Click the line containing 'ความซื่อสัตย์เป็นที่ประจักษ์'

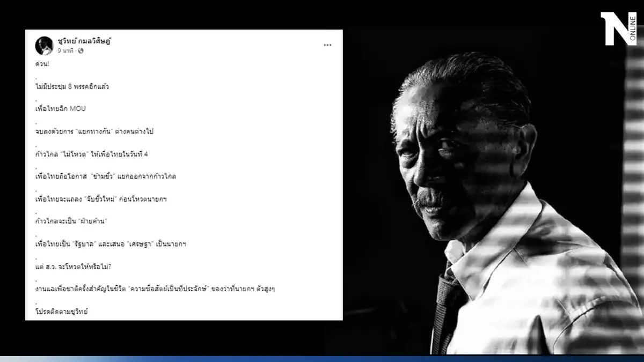(x=155, y=289)
